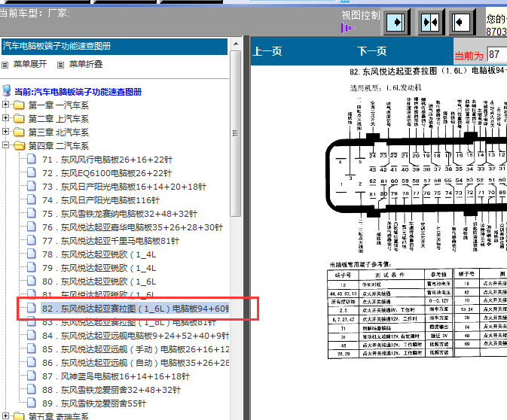
Task: Go to previous page with 上一页
Action: click(267, 51)
